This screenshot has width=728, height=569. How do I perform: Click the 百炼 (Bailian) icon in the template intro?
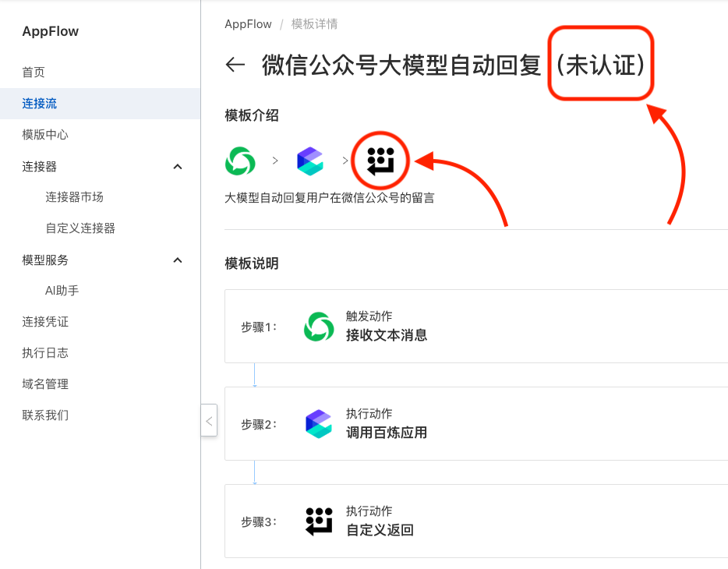pos(309,161)
